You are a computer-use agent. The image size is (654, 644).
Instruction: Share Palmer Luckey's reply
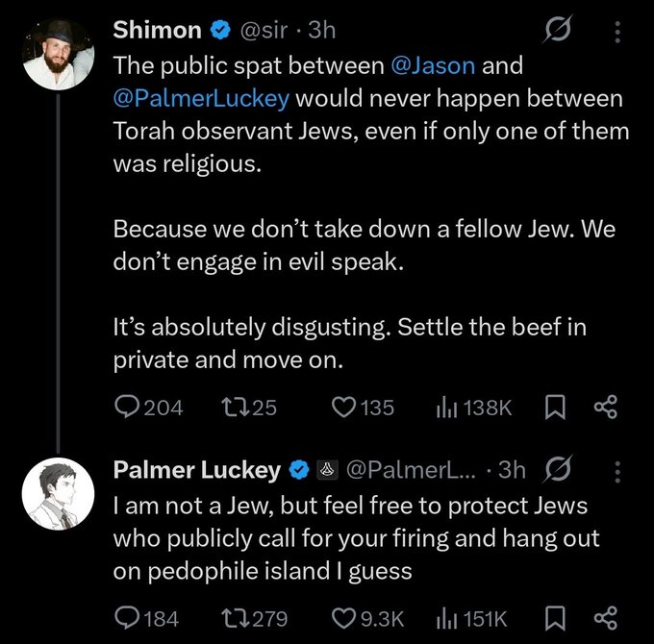tap(605, 617)
